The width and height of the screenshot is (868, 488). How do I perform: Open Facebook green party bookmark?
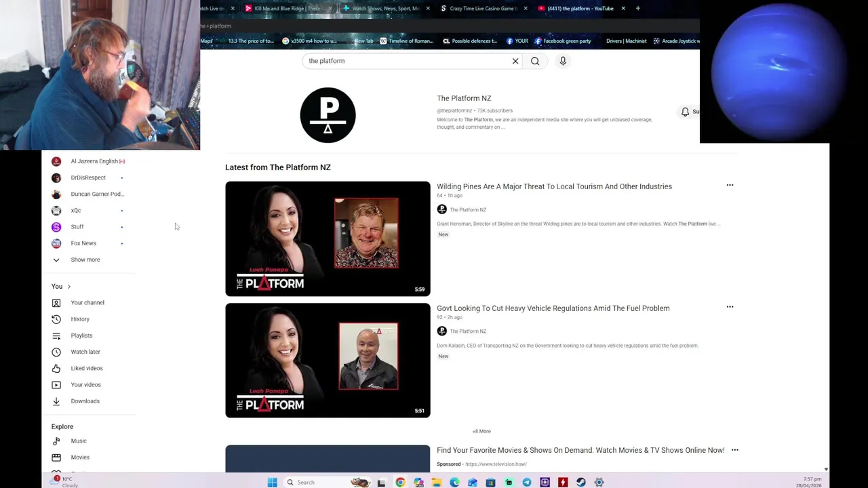tap(562, 41)
